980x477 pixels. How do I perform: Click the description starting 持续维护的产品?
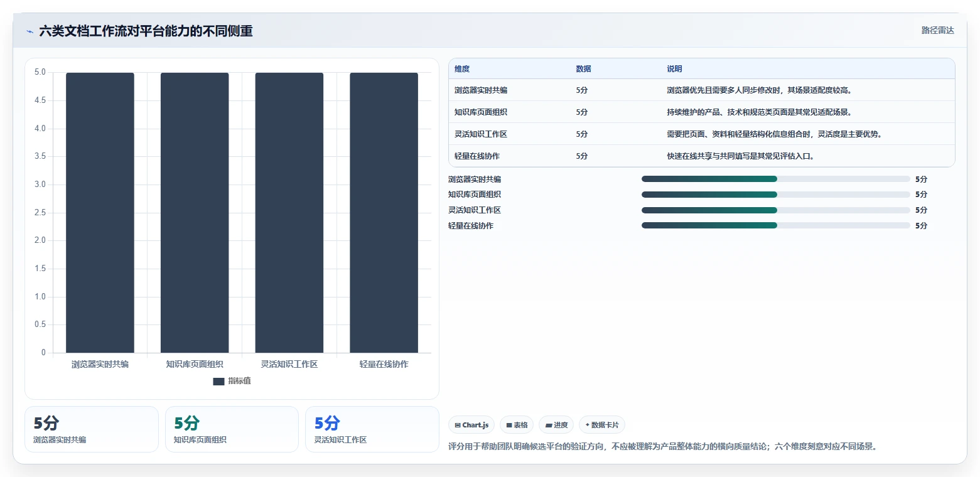pyautogui.click(x=759, y=112)
